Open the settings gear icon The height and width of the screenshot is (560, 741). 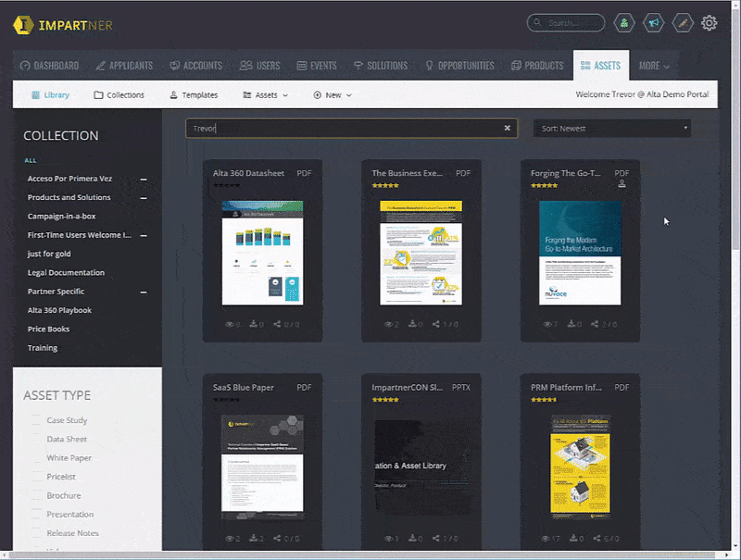click(709, 22)
